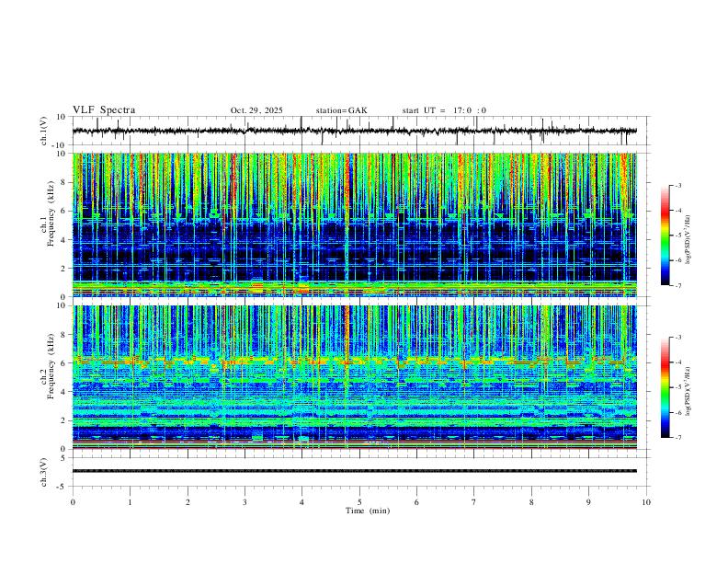Click time axis tick label "7"
Viewport: 728px width, 563px height.
(474, 502)
